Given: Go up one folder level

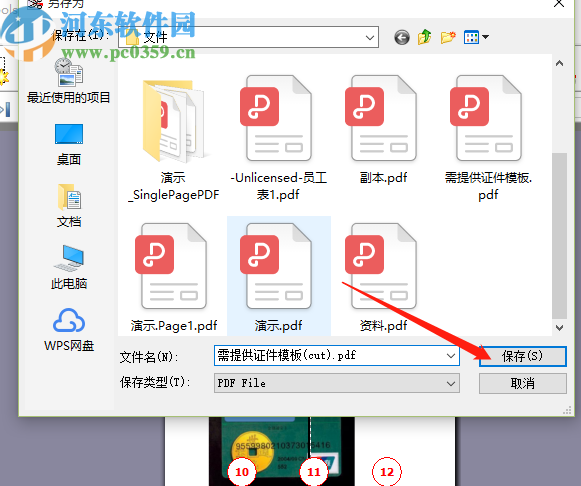Looking at the screenshot, I should coord(425,37).
